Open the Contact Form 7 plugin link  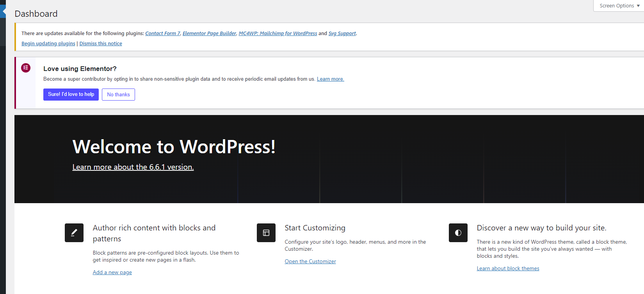[163, 34]
